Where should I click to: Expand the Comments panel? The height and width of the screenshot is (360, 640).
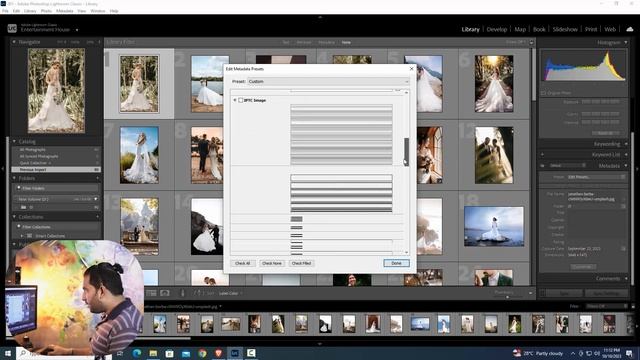click(x=626, y=278)
